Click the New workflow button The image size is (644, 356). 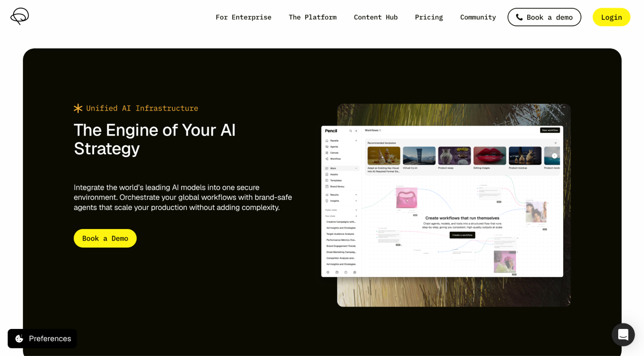(x=550, y=130)
